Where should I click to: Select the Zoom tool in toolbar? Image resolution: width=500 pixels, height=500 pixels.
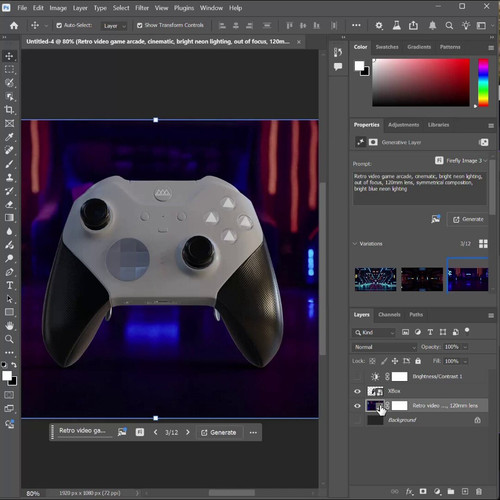pyautogui.click(x=9, y=339)
